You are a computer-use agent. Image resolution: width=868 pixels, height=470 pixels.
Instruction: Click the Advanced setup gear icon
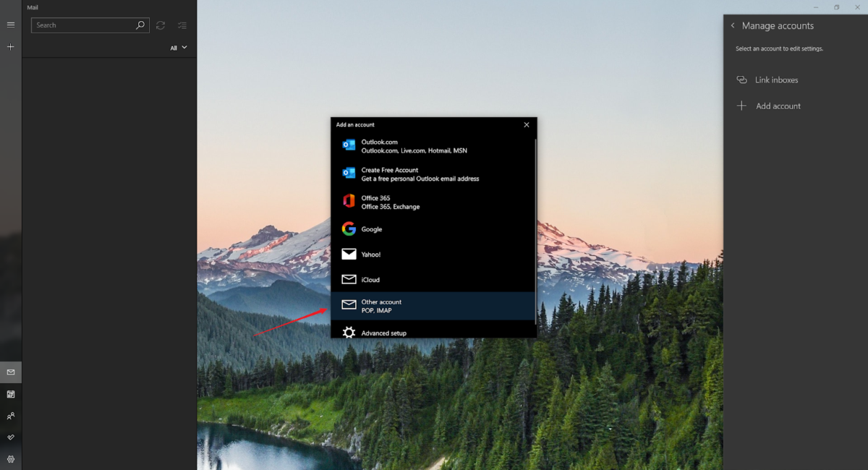click(x=349, y=333)
